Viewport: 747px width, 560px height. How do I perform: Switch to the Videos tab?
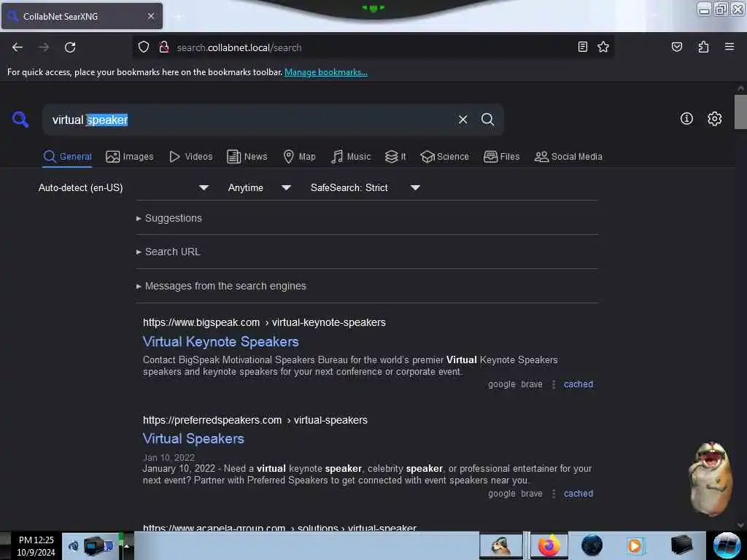[190, 157]
